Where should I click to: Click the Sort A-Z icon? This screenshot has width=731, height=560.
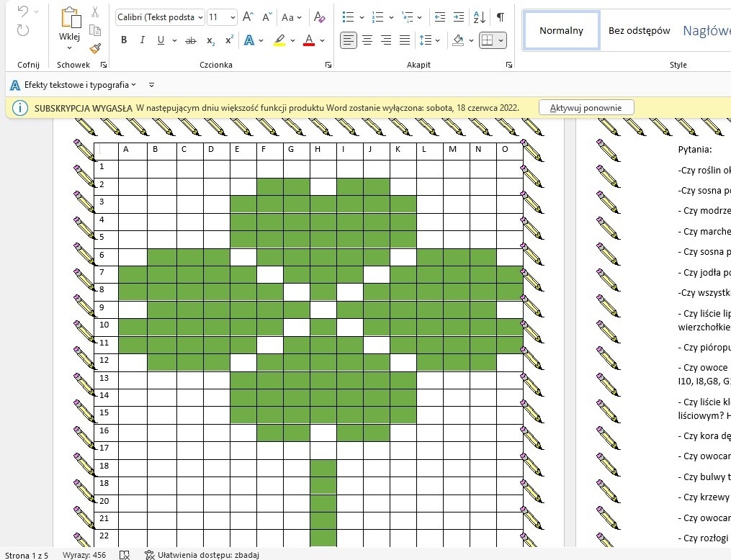coord(480,17)
